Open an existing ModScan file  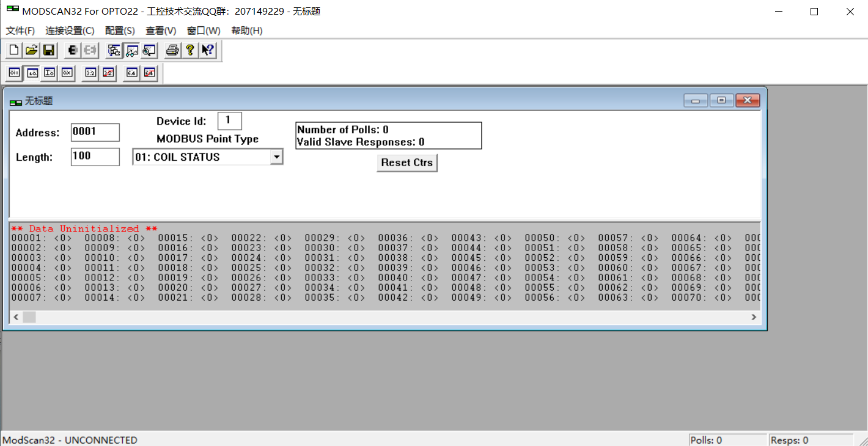[x=31, y=49]
